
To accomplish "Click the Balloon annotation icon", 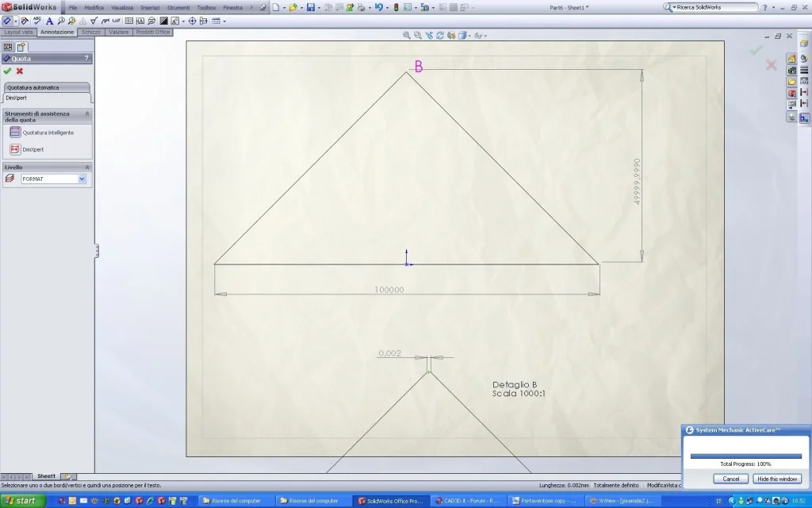I will [x=61, y=21].
